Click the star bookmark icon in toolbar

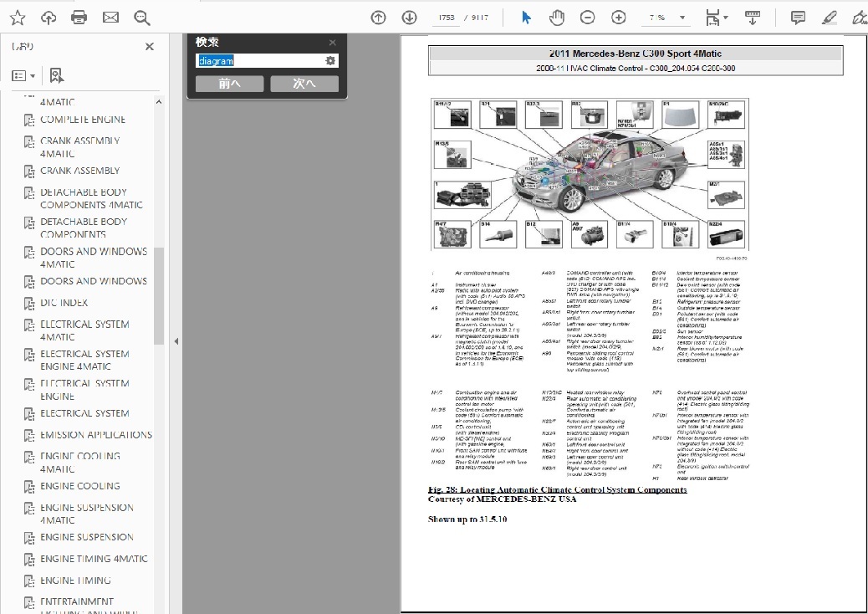tap(18, 18)
